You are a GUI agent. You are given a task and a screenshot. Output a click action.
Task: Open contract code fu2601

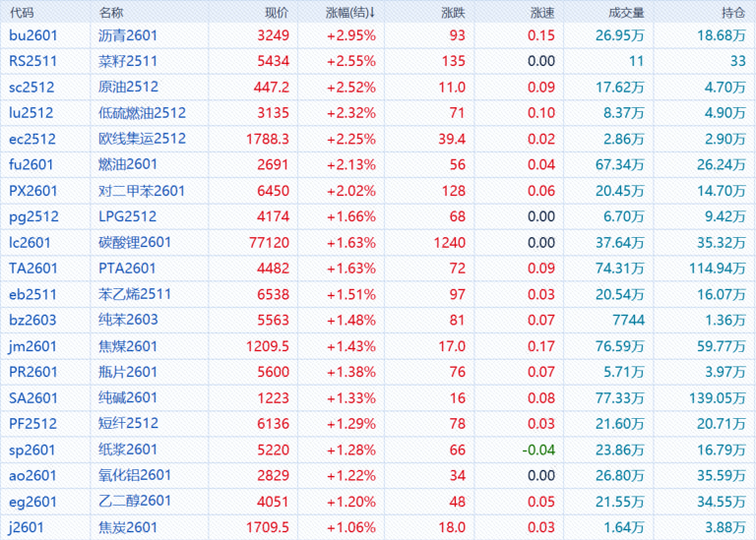(31, 164)
